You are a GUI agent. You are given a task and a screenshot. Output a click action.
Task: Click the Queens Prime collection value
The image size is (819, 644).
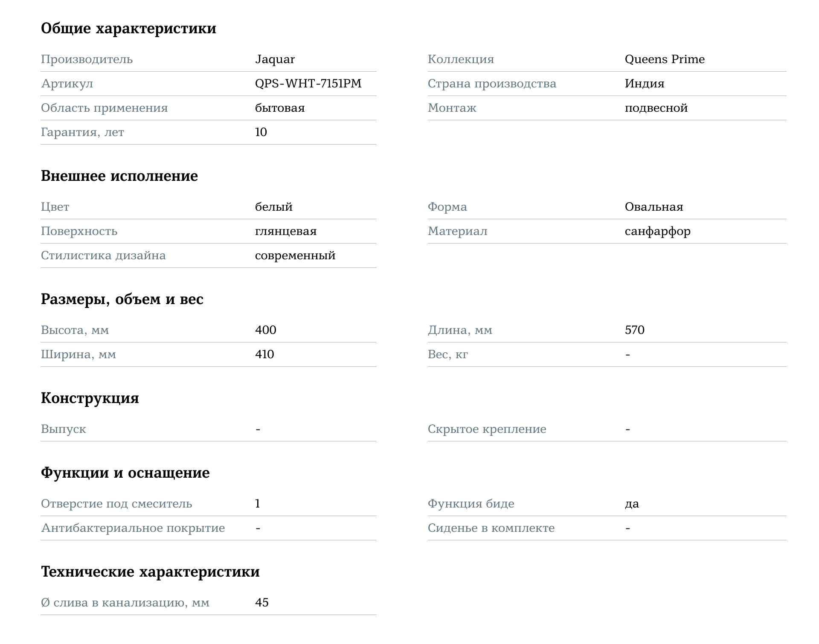tap(664, 59)
